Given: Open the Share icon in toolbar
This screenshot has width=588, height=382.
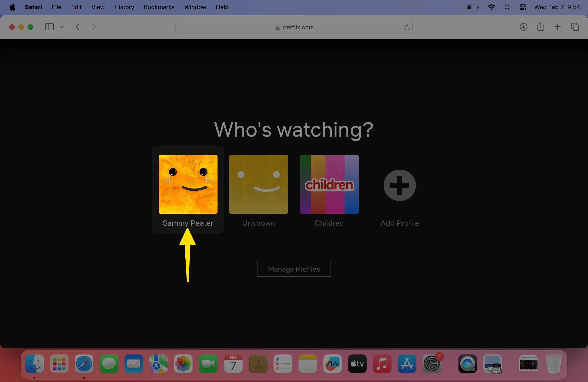Looking at the screenshot, I should click(x=540, y=27).
